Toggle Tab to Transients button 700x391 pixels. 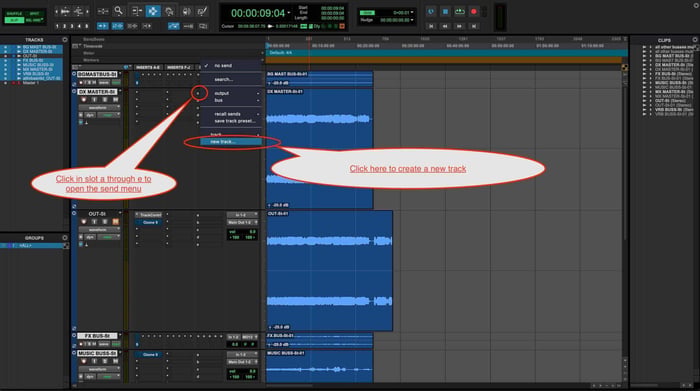coord(103,26)
